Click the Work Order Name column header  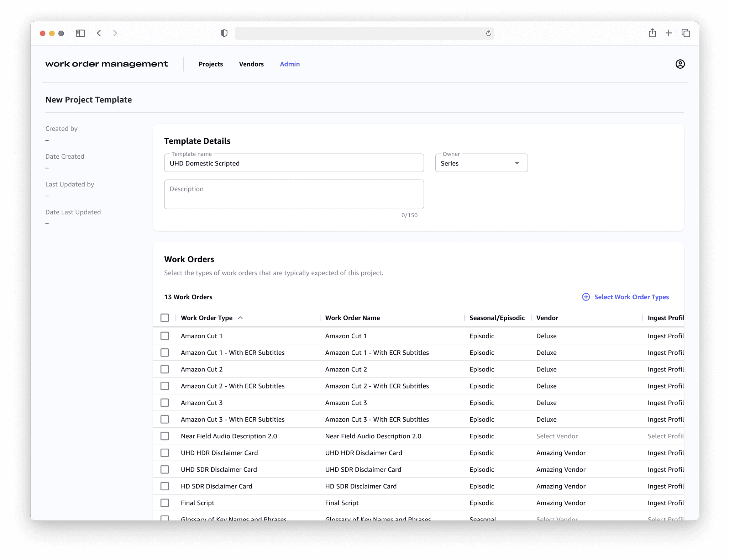tap(352, 318)
